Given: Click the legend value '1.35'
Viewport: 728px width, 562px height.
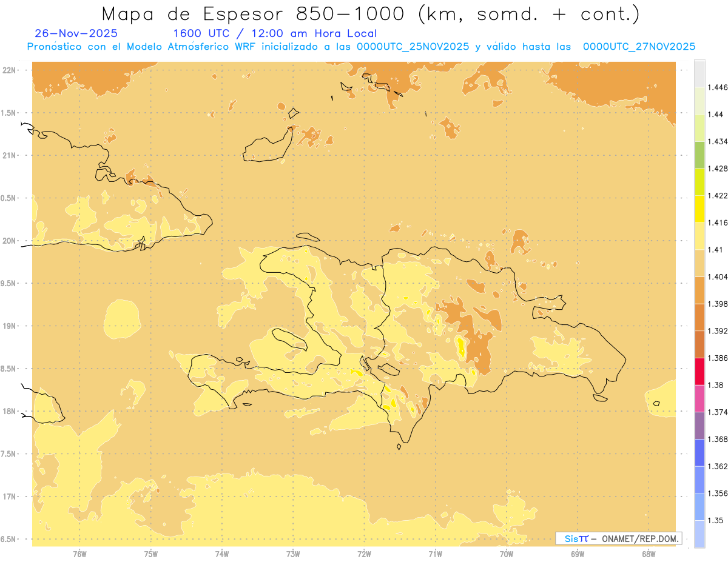Looking at the screenshot, I should pos(715,520).
